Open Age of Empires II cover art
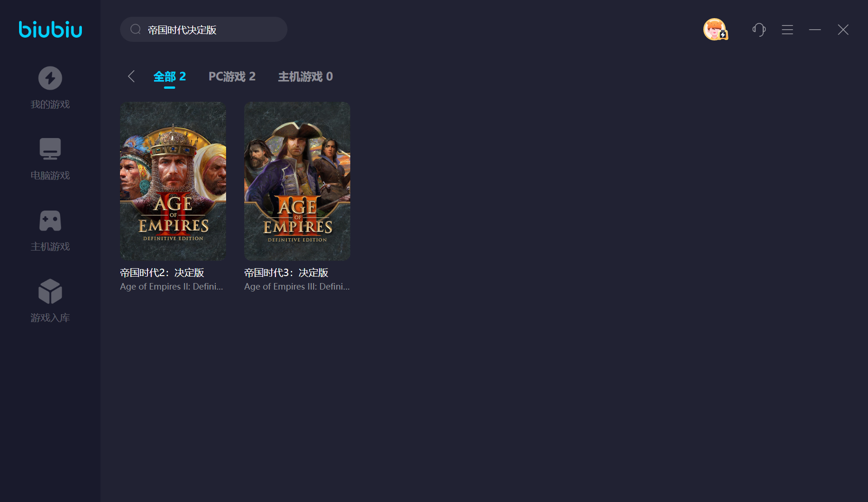 173,181
